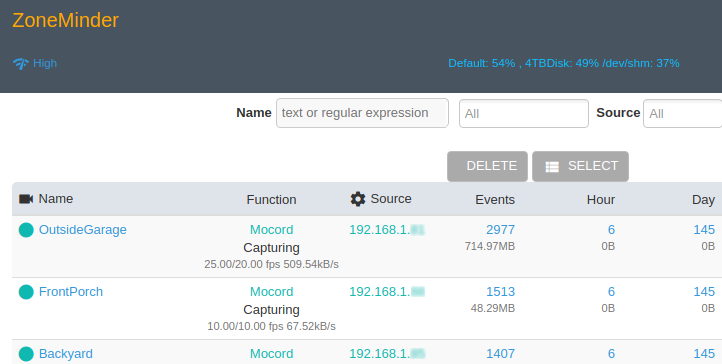Open the Function filter dropdown showing All
Screen dimensions: 722x364
[x=524, y=113]
